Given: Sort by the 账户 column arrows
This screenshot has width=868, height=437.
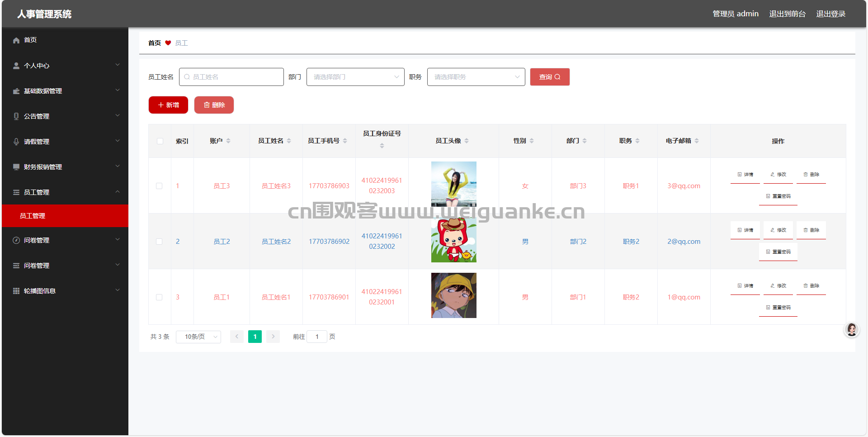Looking at the screenshot, I should pyautogui.click(x=228, y=141).
